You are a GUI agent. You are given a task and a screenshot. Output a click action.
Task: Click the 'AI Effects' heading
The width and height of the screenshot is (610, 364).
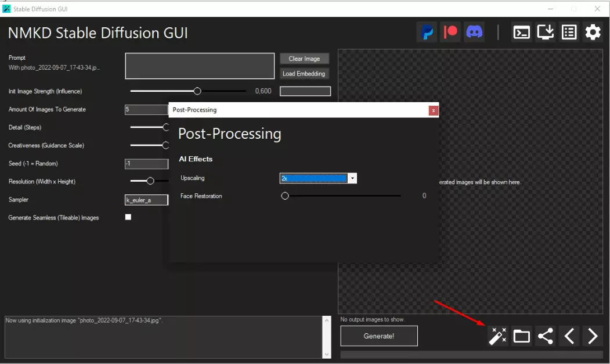point(196,159)
